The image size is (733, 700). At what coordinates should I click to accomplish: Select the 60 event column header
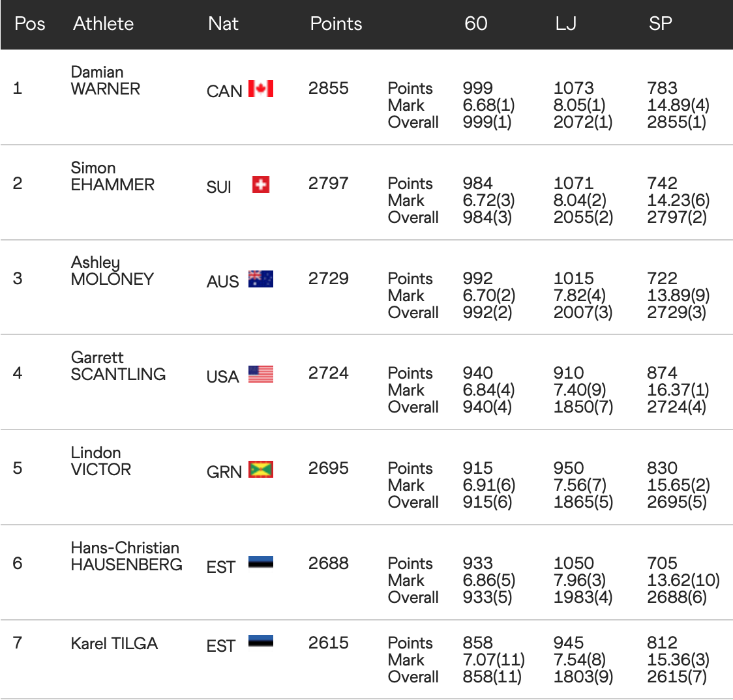click(476, 24)
